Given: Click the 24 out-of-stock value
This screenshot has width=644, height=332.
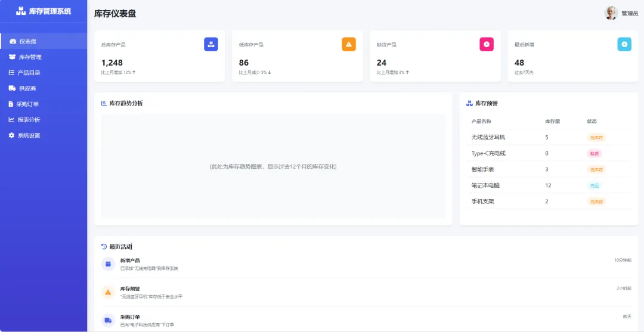Looking at the screenshot, I should click(382, 63).
